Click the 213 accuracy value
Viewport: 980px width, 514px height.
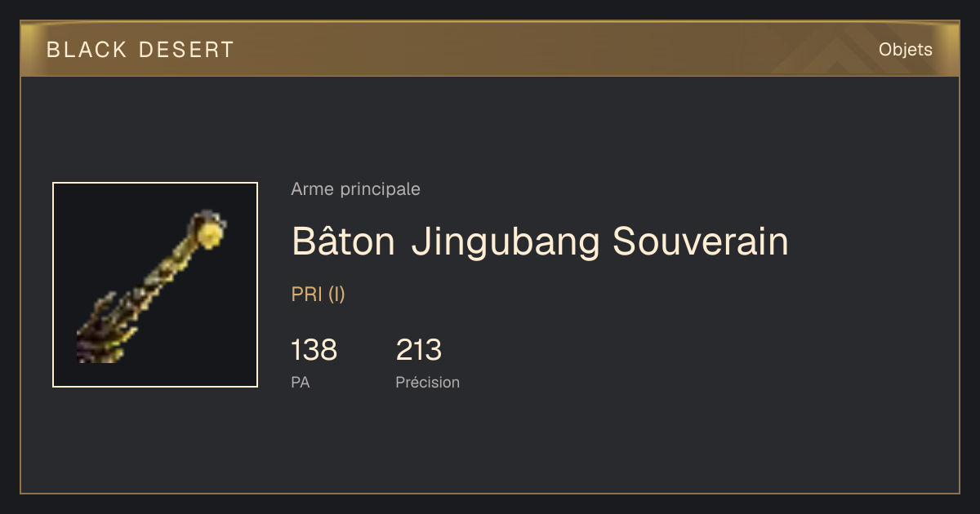[418, 350]
